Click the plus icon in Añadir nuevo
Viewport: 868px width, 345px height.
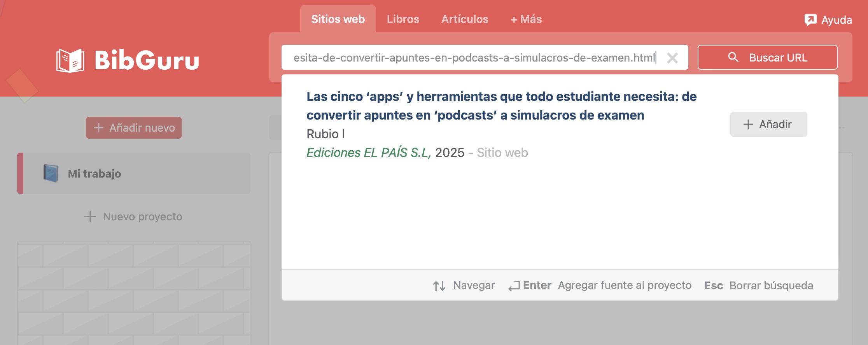[x=99, y=128]
